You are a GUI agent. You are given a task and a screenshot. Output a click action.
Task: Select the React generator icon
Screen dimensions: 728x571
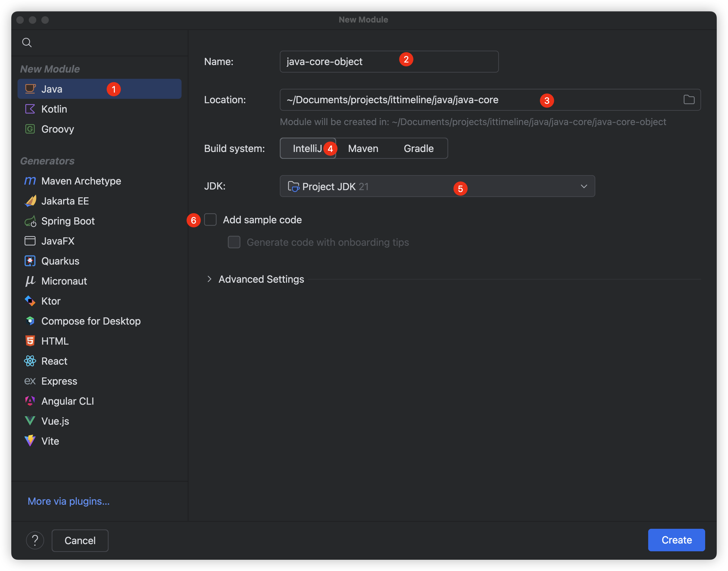point(30,361)
